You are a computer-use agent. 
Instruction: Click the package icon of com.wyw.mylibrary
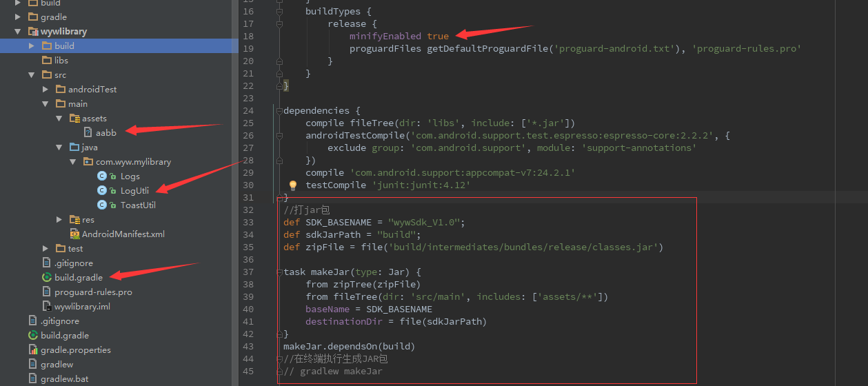click(x=88, y=161)
